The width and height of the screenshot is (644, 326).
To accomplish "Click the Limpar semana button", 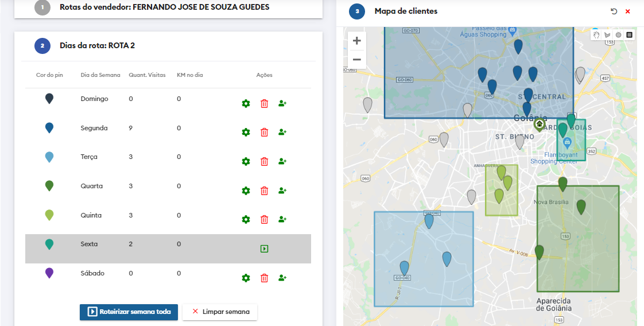I will (x=220, y=312).
